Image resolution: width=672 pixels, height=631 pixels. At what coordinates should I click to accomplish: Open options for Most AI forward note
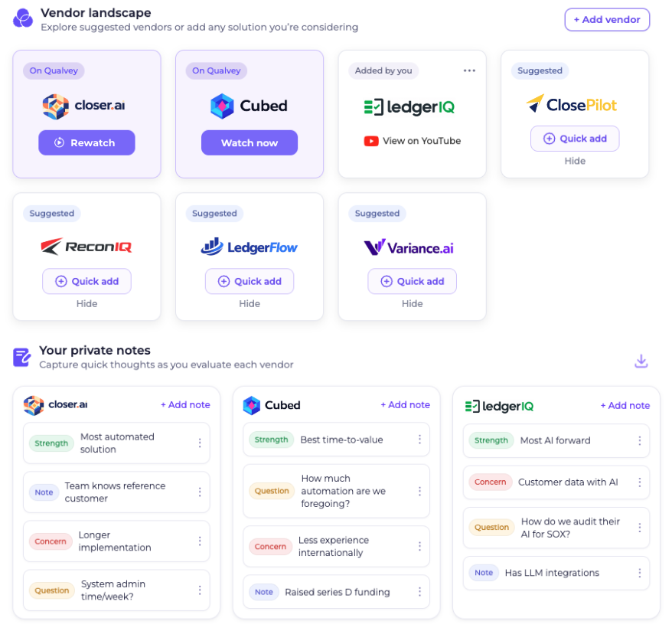(x=639, y=440)
